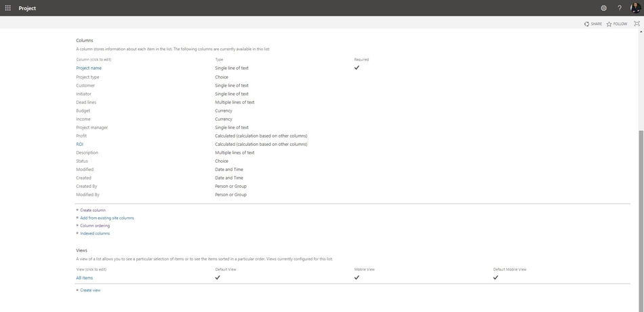This screenshot has height=312, width=644.
Task: Open the Indexed columns link
Action: (x=95, y=233)
